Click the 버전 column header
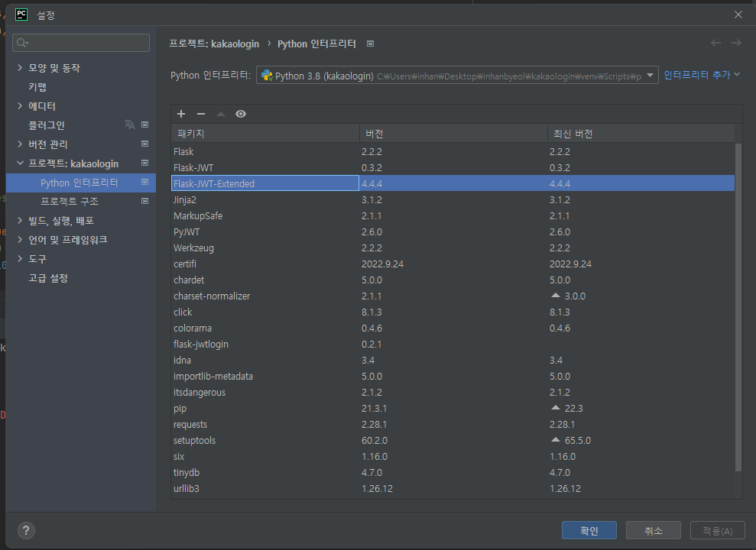The image size is (756, 550). [453, 134]
